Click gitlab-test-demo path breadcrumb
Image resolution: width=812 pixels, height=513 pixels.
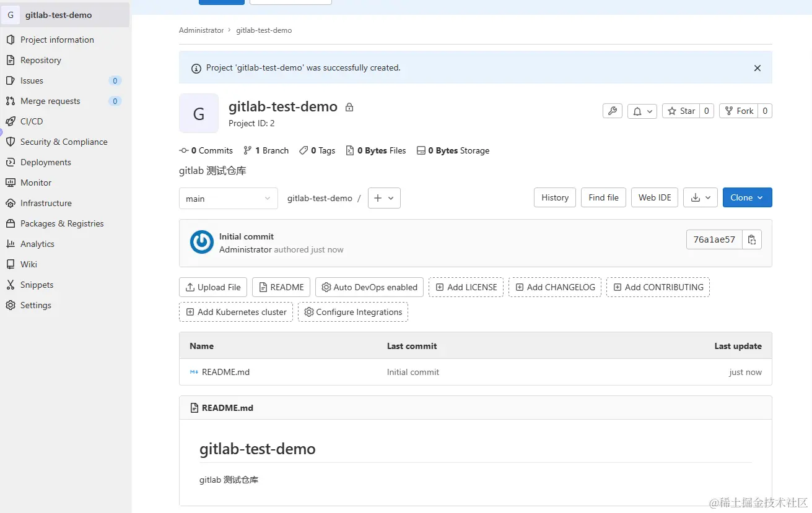(x=320, y=198)
